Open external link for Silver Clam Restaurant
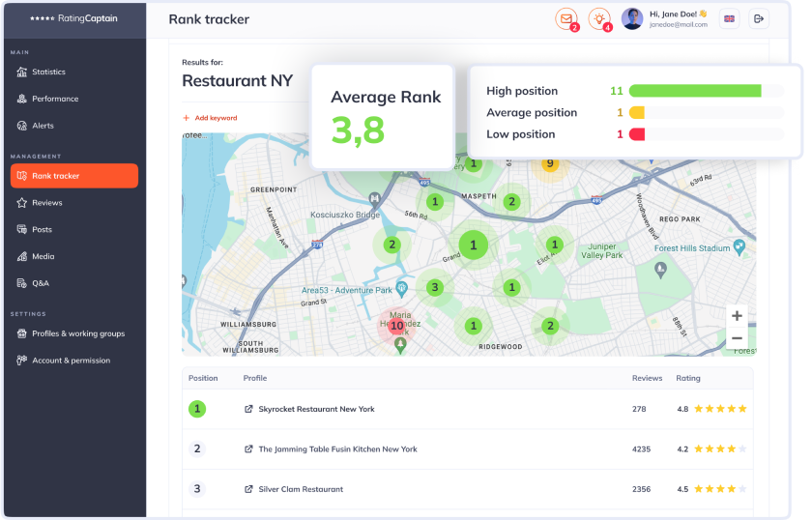This screenshot has height=520, width=812. click(x=248, y=489)
